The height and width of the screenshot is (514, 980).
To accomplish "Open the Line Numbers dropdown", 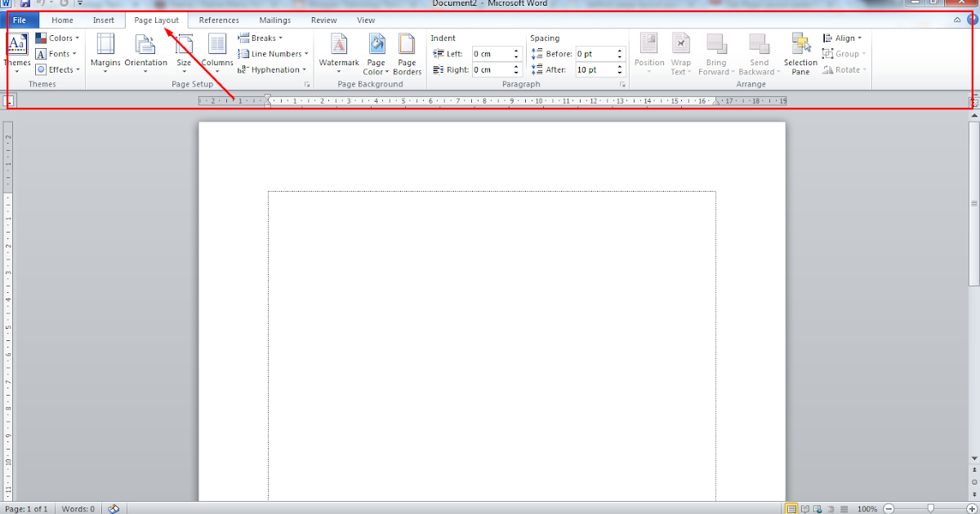I will 273,53.
